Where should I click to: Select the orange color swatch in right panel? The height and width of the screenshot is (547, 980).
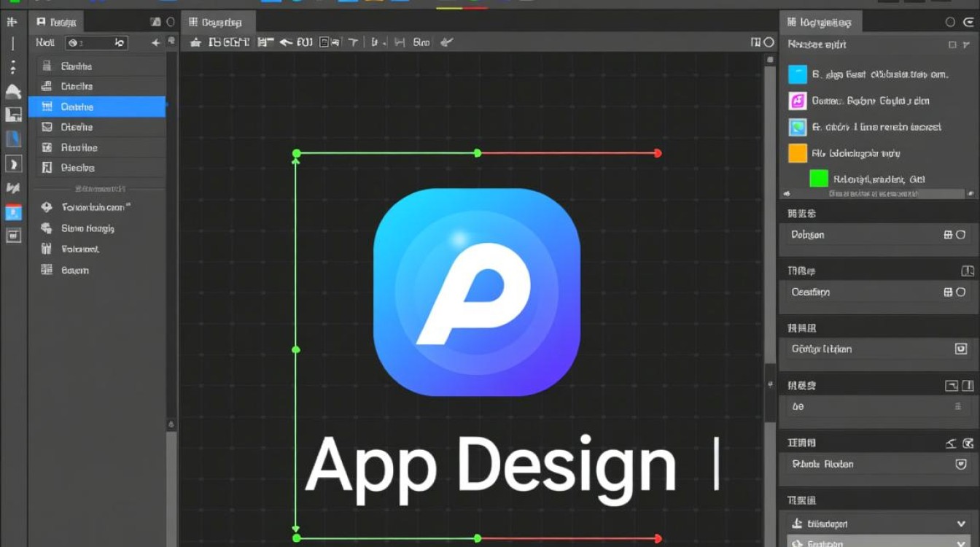click(x=798, y=153)
